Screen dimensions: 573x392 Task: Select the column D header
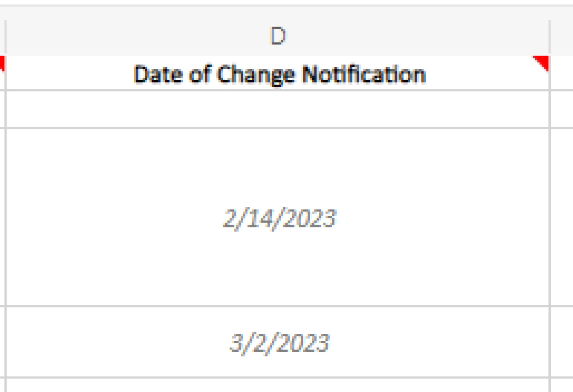[x=278, y=37]
